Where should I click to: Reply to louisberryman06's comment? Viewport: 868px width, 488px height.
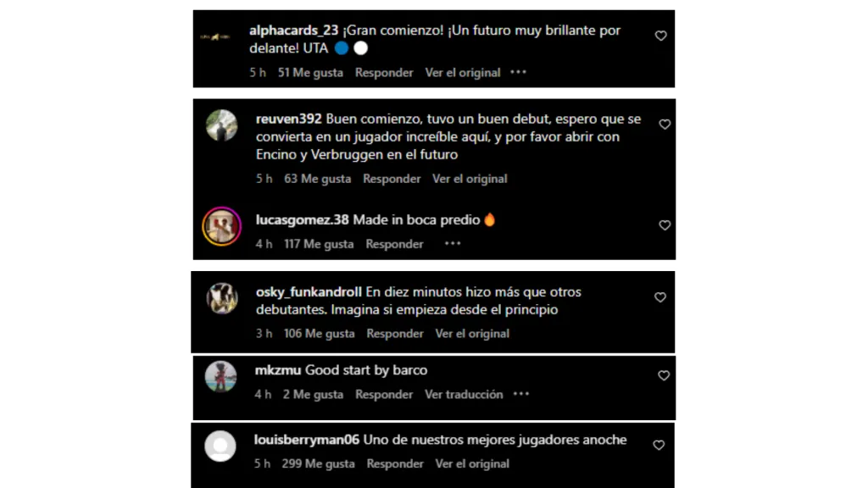tap(395, 463)
